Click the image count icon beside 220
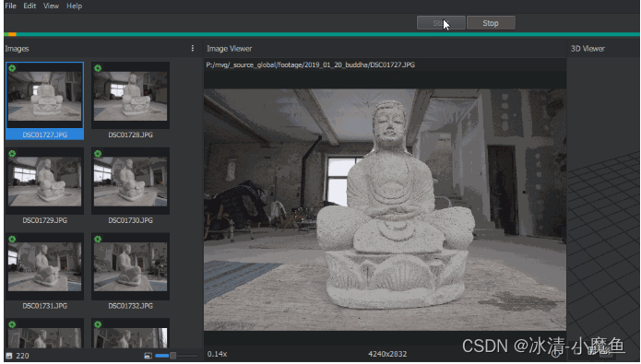 pos(9,356)
